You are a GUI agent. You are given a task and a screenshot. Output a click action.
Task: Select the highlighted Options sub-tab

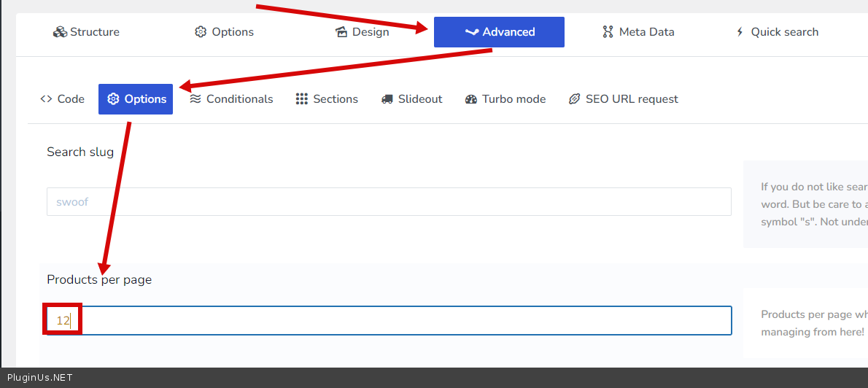click(136, 99)
